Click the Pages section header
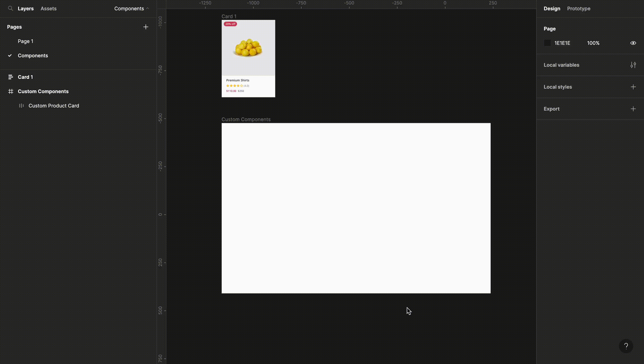Screen dimensions: 644x364 coord(14,27)
